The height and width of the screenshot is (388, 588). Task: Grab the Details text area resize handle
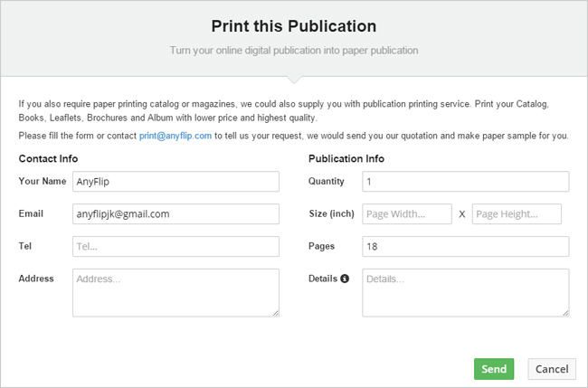click(x=564, y=313)
